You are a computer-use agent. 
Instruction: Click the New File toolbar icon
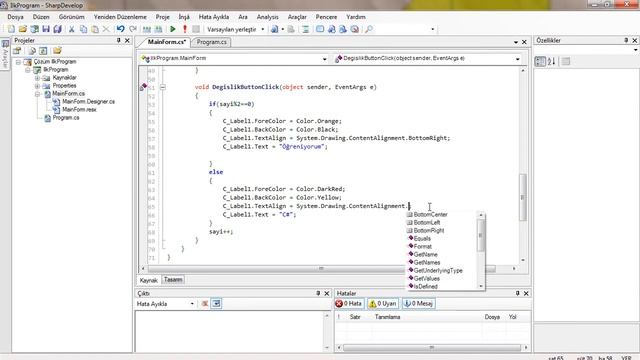coord(11,29)
